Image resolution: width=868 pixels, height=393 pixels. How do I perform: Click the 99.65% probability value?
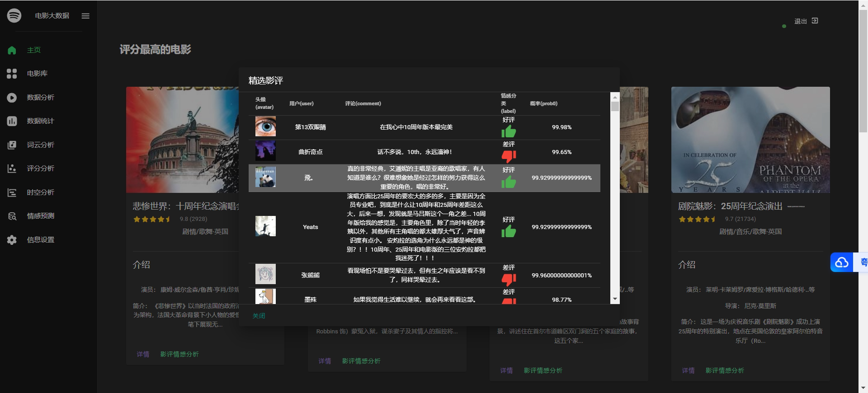tap(561, 152)
